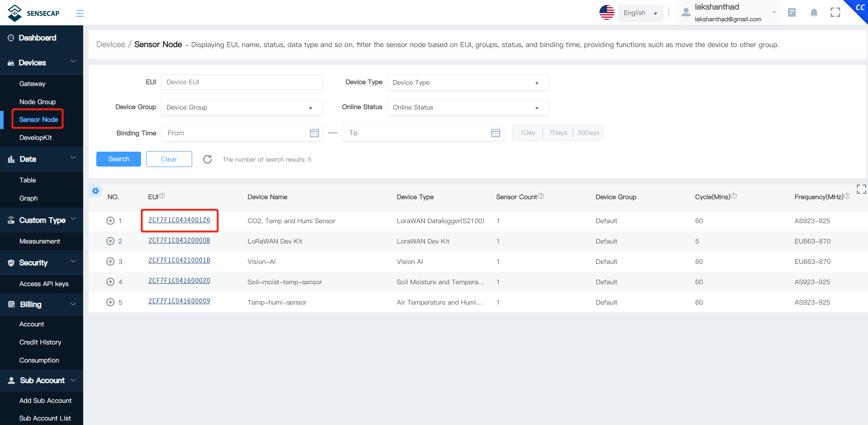Screen dimensions: 868x425
Task: Open the Online Status dropdown
Action: coord(468,108)
